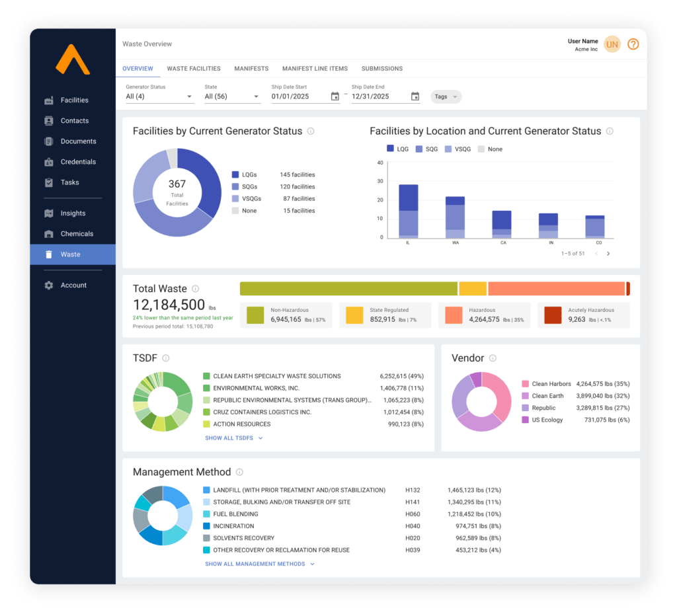This screenshot has width=677, height=616.
Task: Switch to the Manifest Line Items tab
Action: [x=315, y=69]
